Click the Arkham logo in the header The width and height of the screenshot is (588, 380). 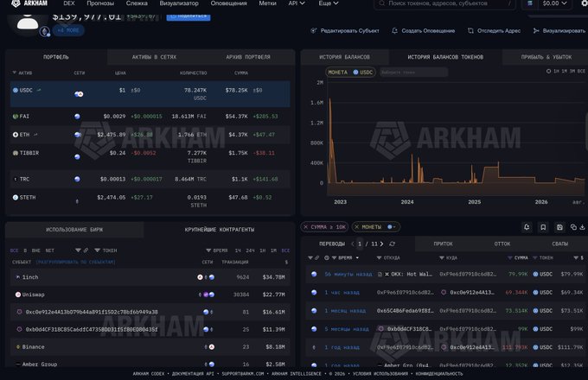[x=29, y=3]
